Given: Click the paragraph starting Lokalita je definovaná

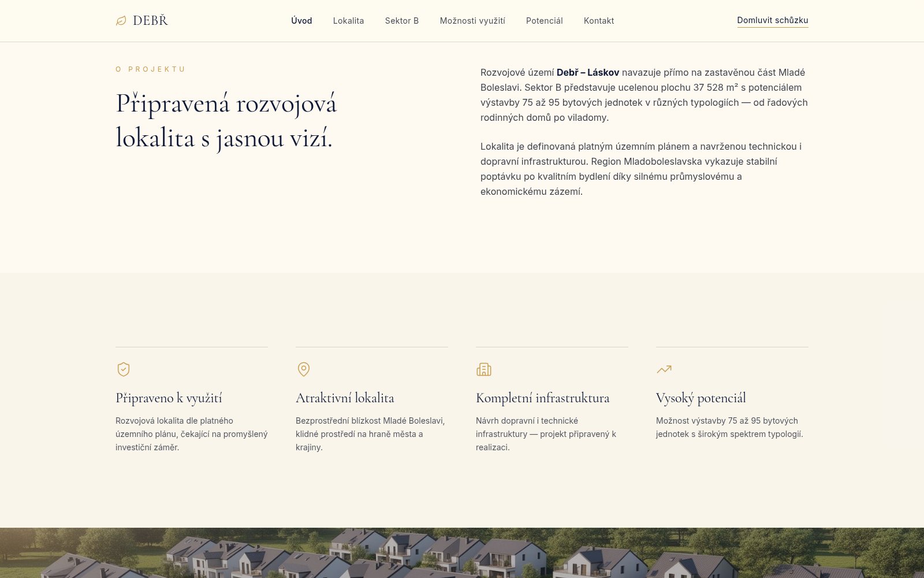Looking at the screenshot, I should tap(641, 169).
